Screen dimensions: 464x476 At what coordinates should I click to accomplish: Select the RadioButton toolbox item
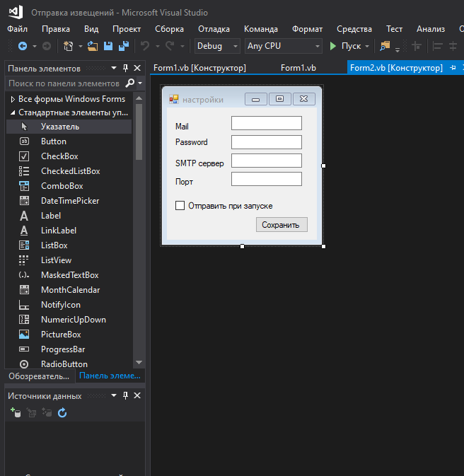[x=64, y=364]
